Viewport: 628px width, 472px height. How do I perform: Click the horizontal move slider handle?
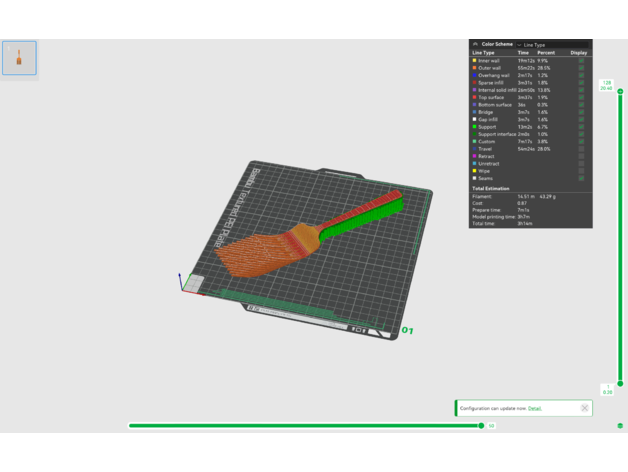click(482, 425)
